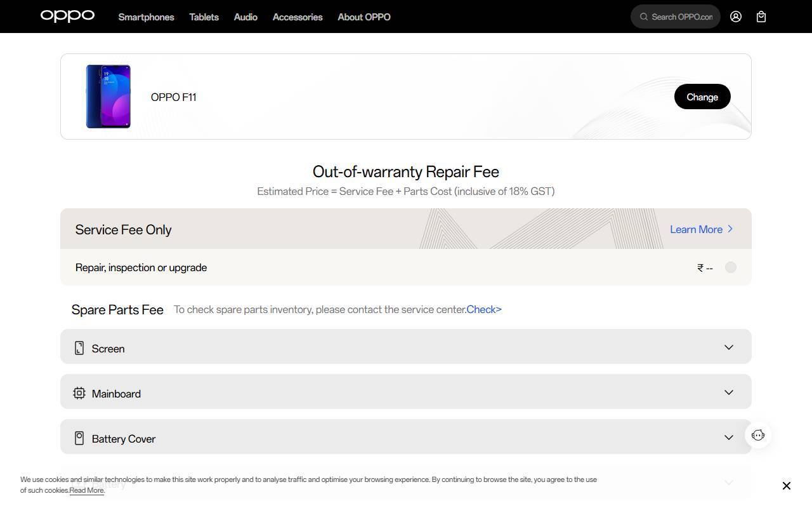The width and height of the screenshot is (812, 508).
Task: Click the Mainboard chip icon
Action: coord(79,393)
